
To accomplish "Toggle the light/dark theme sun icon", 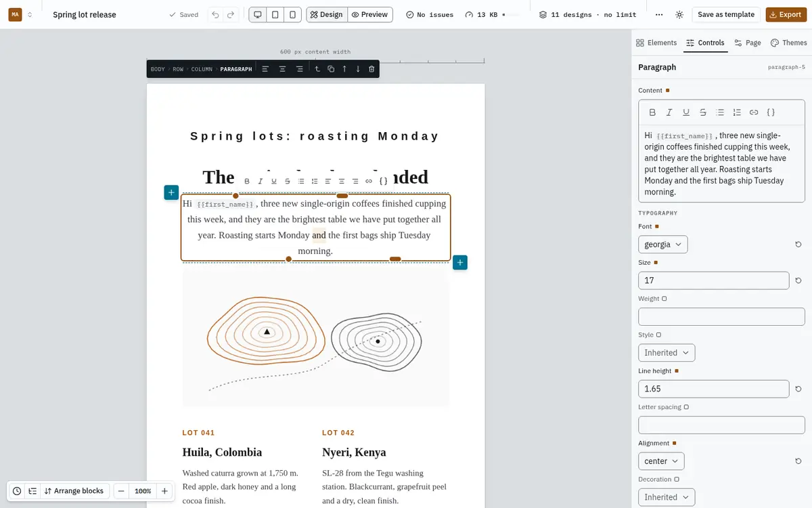I will click(679, 14).
